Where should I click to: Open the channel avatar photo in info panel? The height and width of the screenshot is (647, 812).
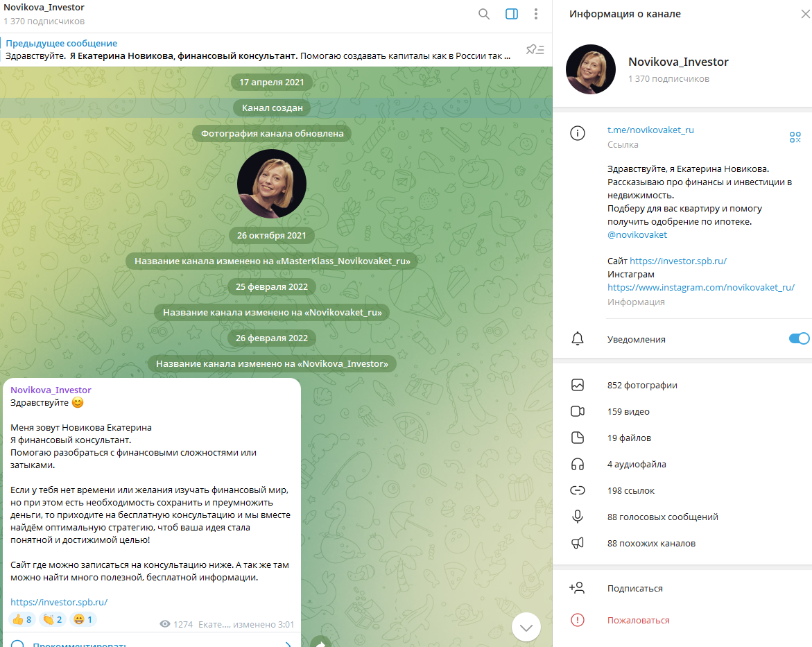(x=591, y=69)
